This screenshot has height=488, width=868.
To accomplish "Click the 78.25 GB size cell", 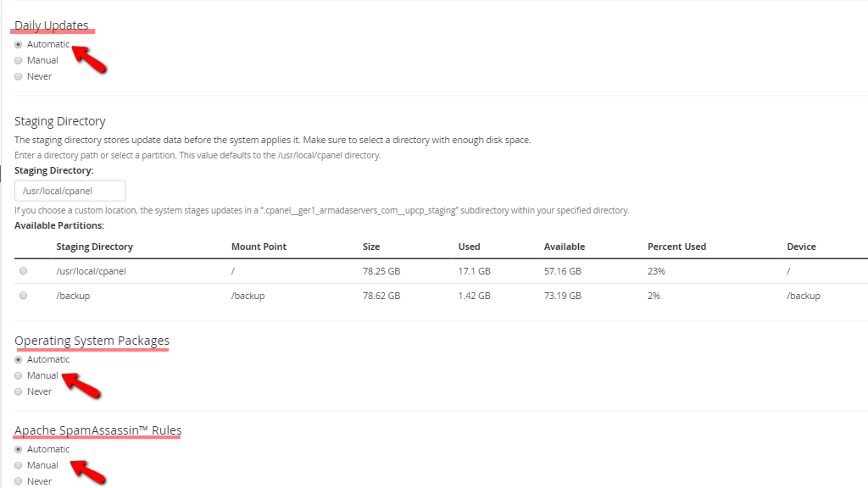I will pos(381,271).
